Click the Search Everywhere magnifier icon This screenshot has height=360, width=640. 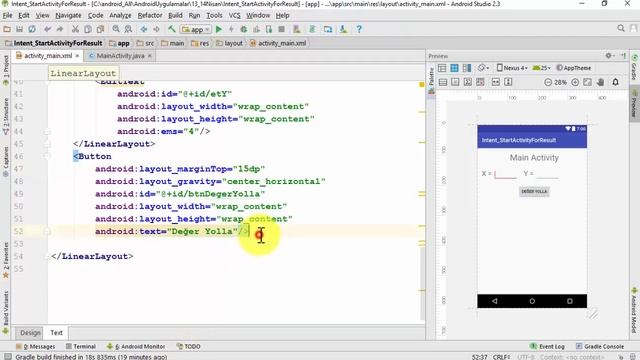pyautogui.click(x=621, y=28)
